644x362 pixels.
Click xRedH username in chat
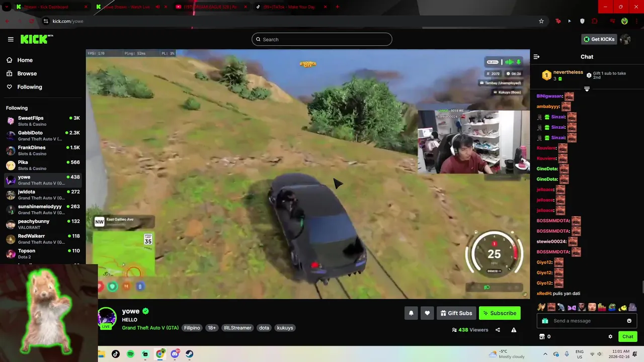click(x=543, y=294)
